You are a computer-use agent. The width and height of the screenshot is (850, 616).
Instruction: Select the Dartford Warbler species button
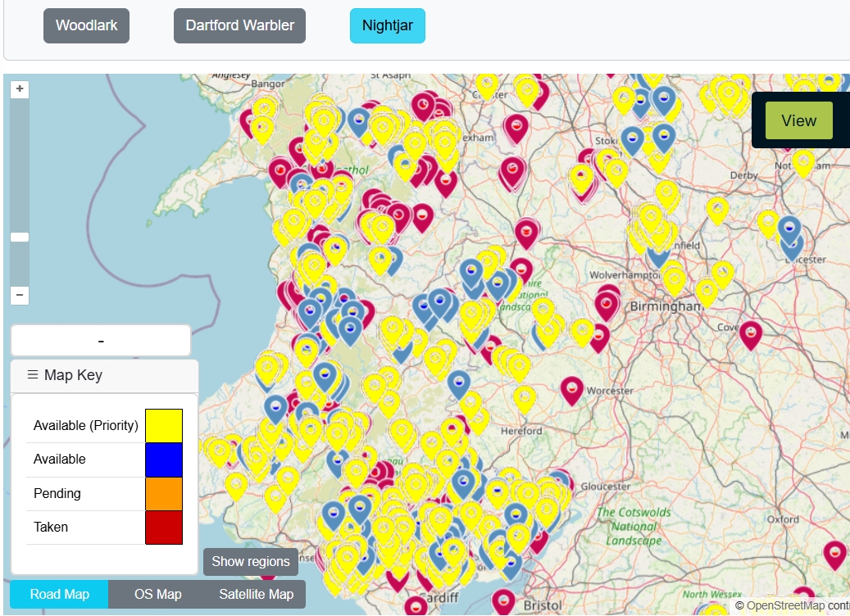coord(239,25)
